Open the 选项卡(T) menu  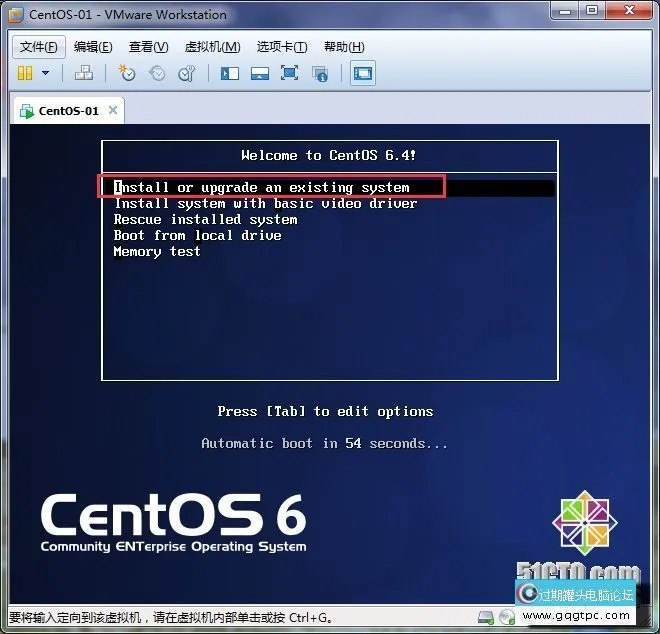[281, 47]
